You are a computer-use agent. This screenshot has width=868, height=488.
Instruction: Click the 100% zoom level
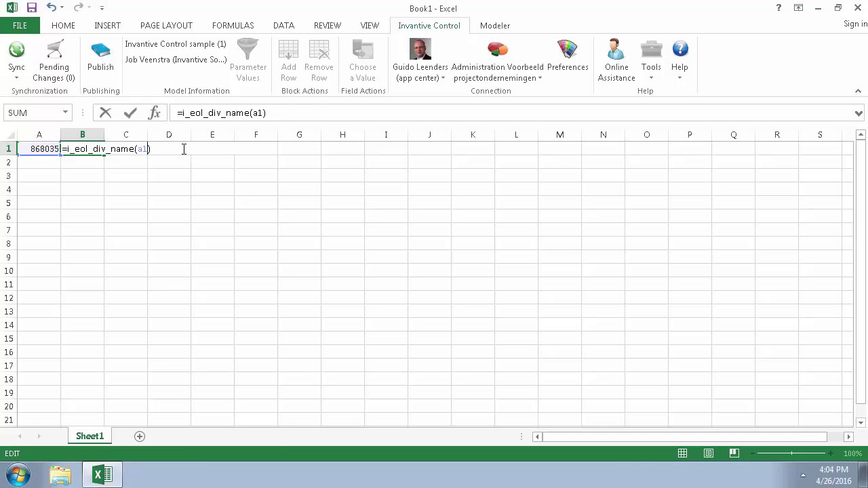click(852, 453)
